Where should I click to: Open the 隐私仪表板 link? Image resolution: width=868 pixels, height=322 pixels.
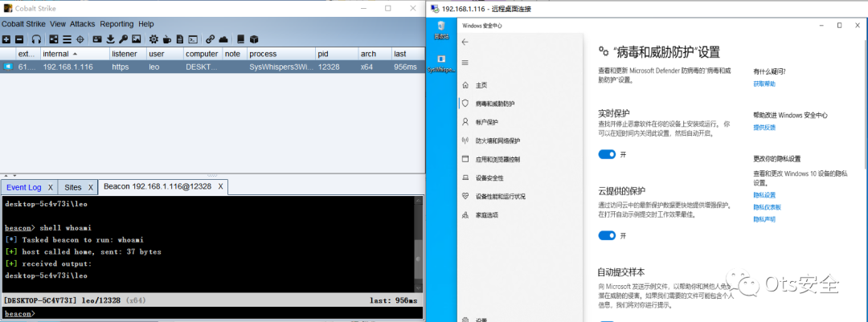point(767,207)
